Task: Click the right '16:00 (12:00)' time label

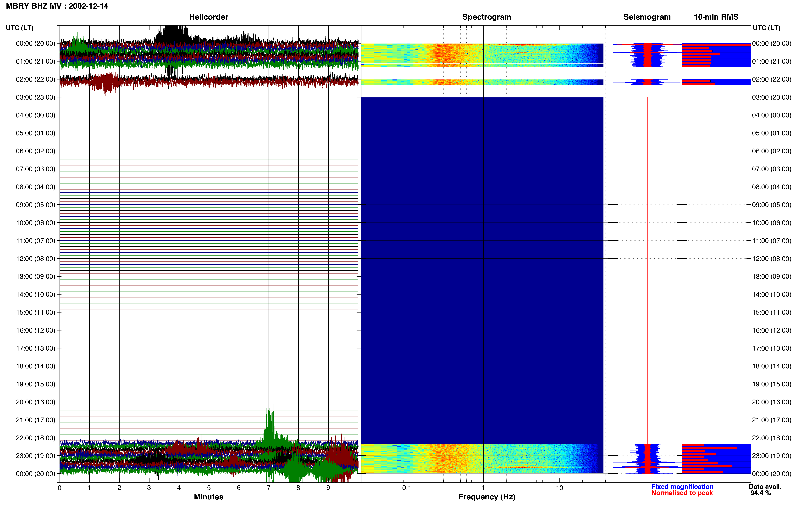Action: click(x=772, y=330)
